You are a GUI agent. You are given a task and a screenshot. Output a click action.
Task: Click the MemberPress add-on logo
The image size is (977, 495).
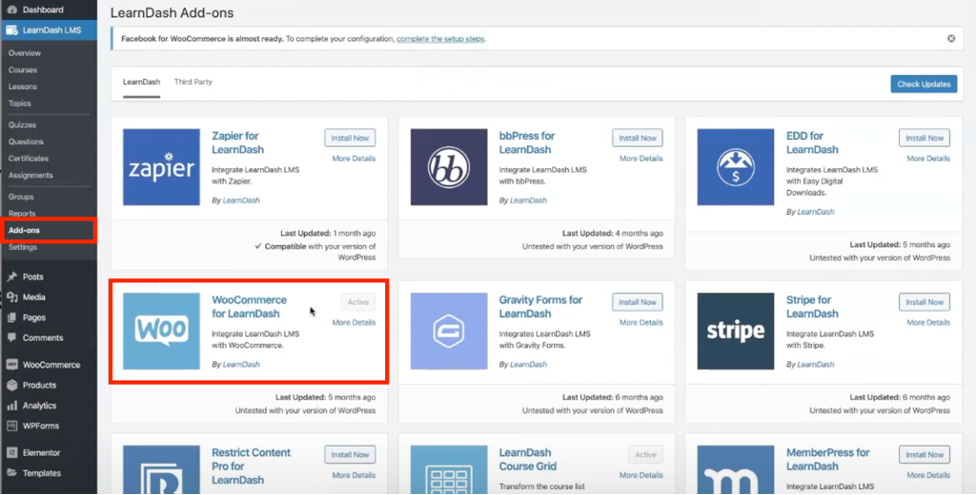735,469
